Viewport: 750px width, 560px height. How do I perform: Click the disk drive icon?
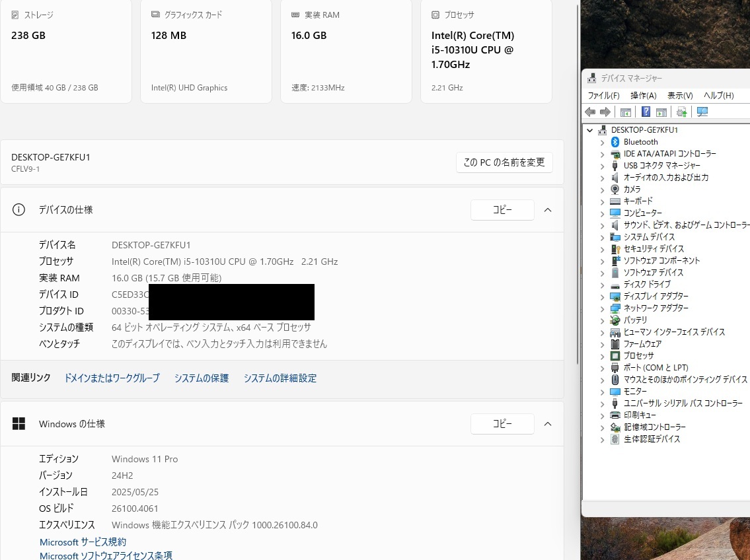coord(615,285)
